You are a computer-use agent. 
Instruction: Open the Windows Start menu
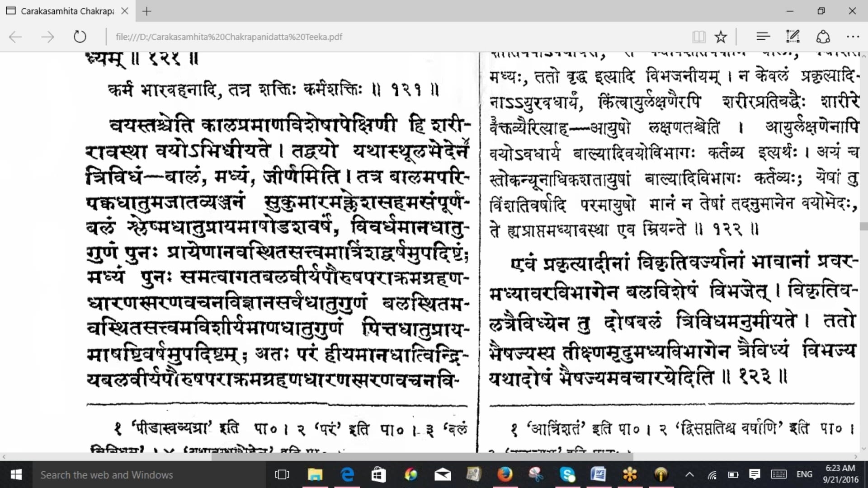pyautogui.click(x=16, y=475)
